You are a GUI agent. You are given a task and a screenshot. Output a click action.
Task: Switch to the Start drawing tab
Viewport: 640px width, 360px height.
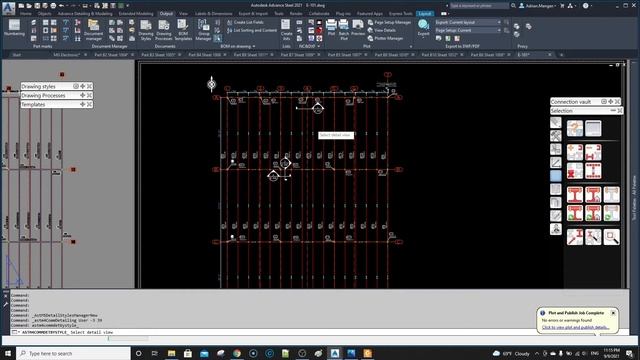17,55
